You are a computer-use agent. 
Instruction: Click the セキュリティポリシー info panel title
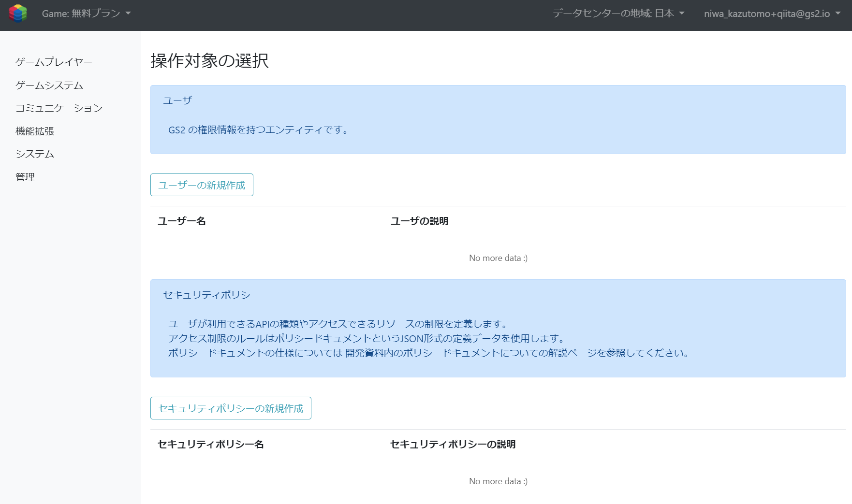pos(211,295)
